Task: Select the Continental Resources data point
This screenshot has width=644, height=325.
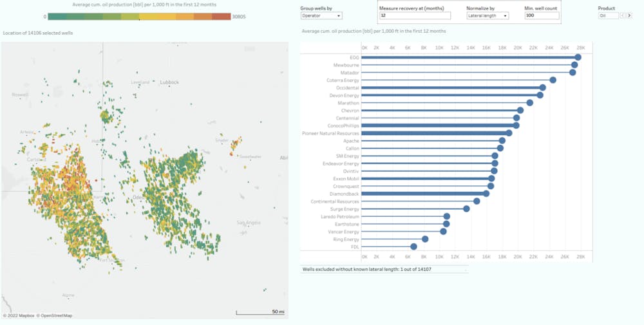Action: point(477,201)
